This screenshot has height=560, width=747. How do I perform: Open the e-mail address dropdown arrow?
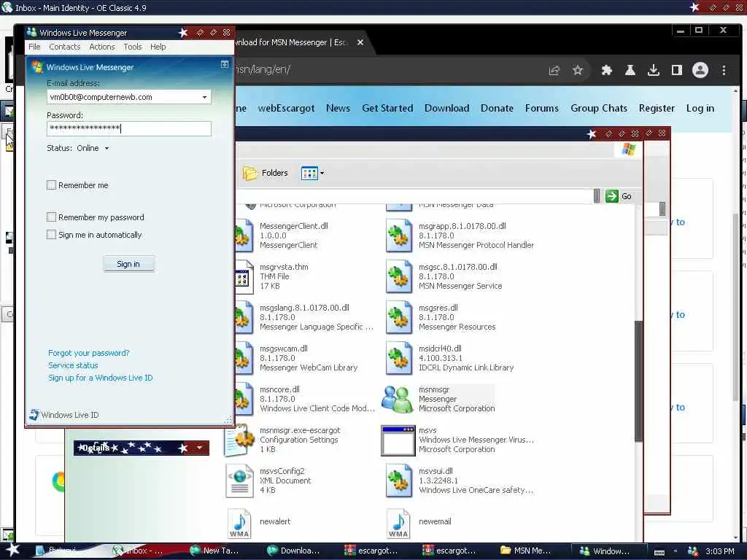click(204, 97)
